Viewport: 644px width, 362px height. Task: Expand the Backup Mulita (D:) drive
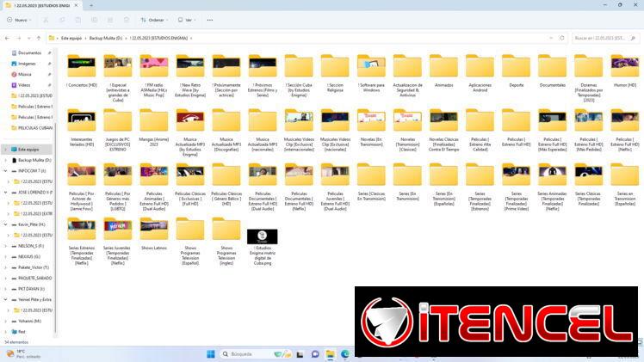pos(5,160)
